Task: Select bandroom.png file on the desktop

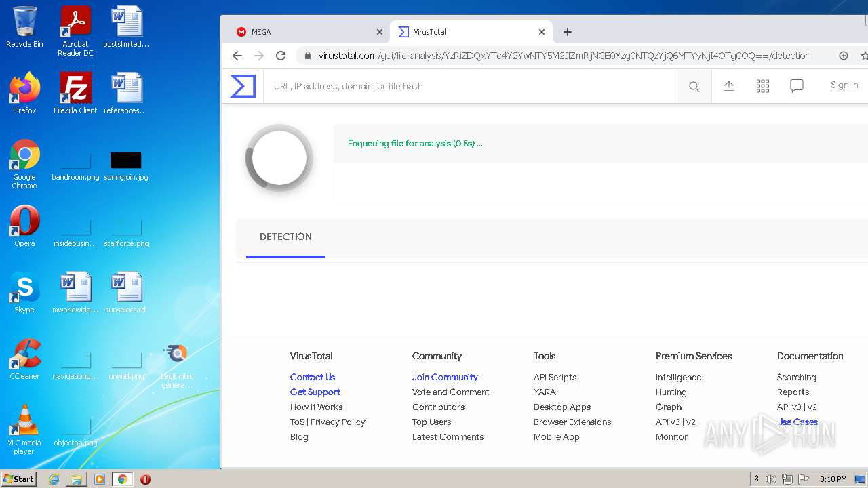Action: [75, 166]
